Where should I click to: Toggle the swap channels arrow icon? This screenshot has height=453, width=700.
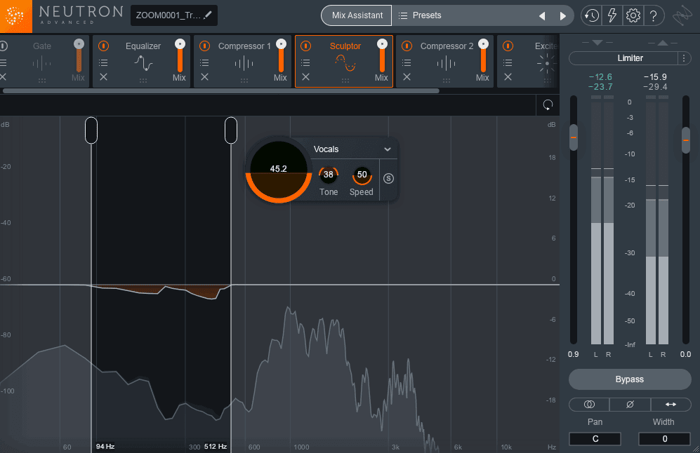click(x=671, y=404)
